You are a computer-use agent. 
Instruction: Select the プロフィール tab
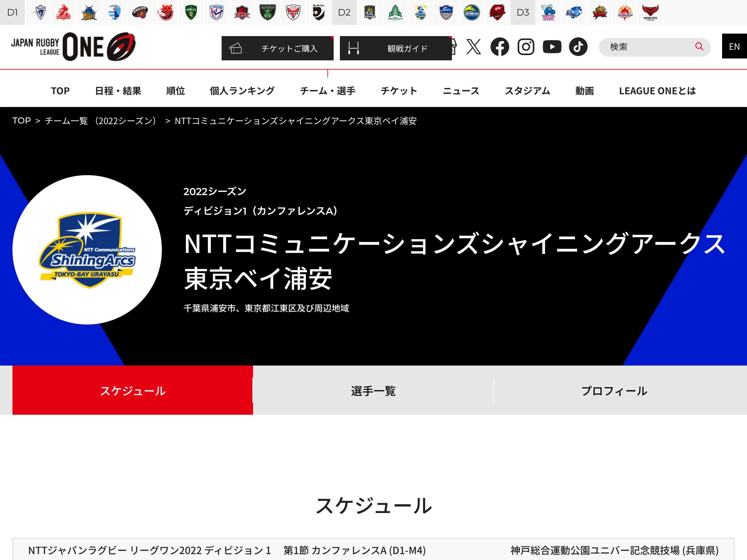(x=614, y=390)
